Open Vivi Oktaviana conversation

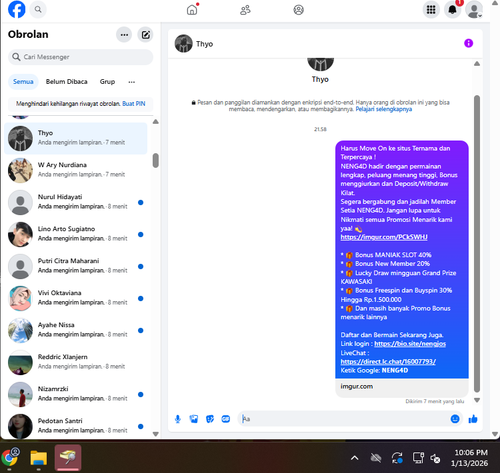tap(76, 298)
